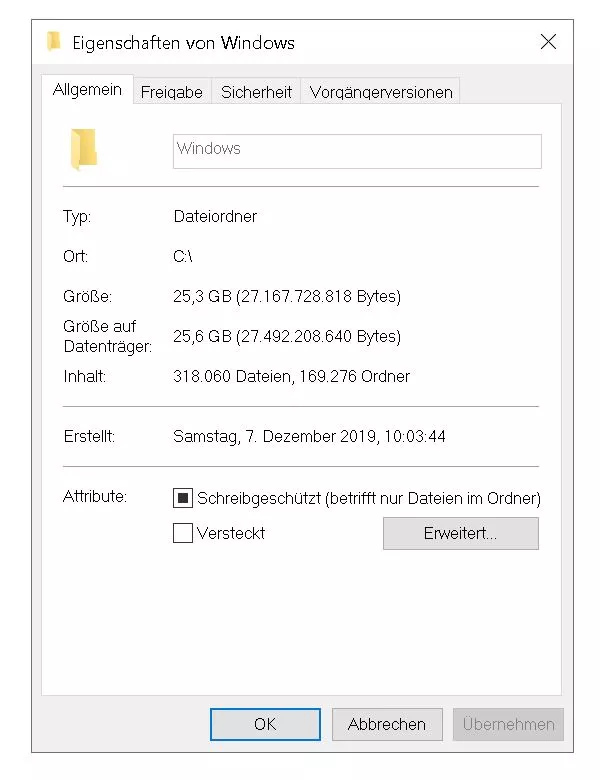Click the disk size 25,6 GB (27.492.208.640 Bytes)
This screenshot has height=780, width=600.
(287, 336)
